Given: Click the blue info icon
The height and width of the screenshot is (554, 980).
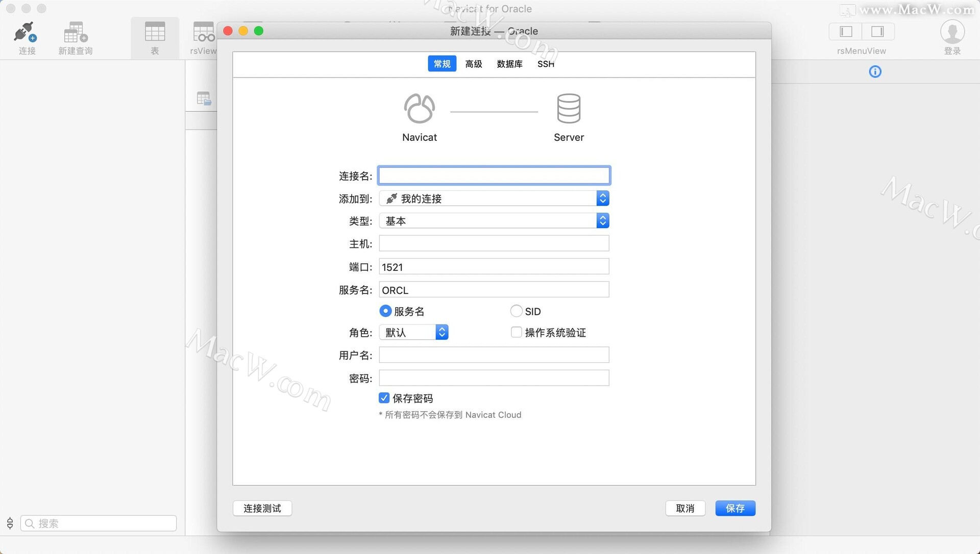Looking at the screenshot, I should [x=875, y=71].
